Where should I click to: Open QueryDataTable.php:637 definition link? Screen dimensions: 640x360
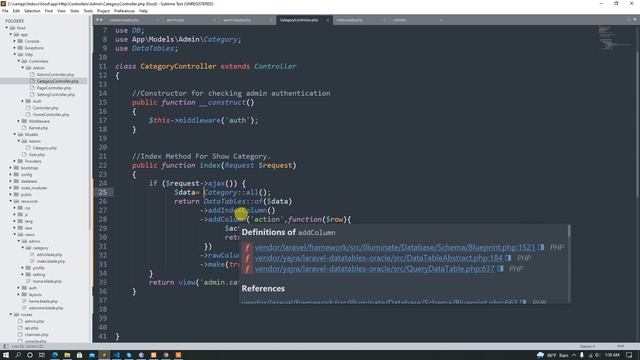[375, 269]
